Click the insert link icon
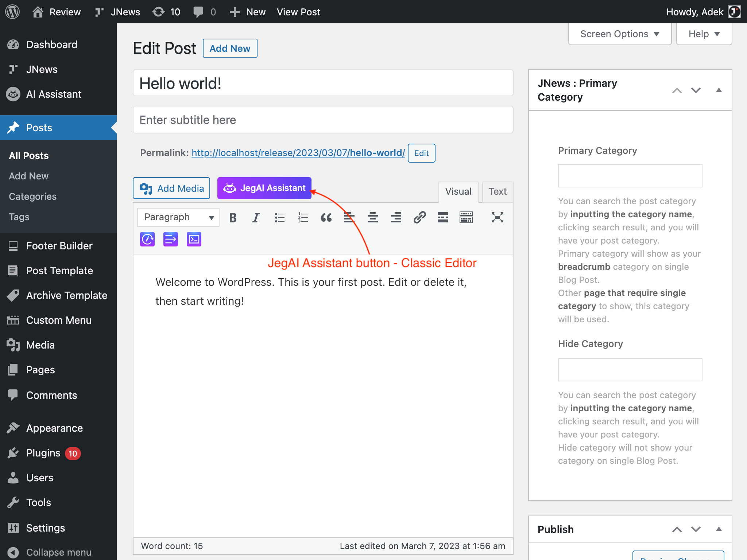 (419, 218)
